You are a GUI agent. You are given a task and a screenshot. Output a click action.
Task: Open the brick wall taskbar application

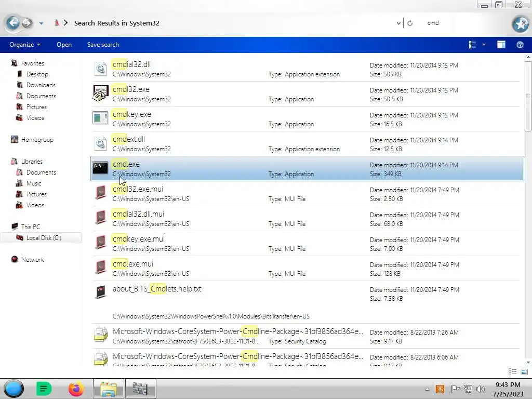tap(140, 389)
